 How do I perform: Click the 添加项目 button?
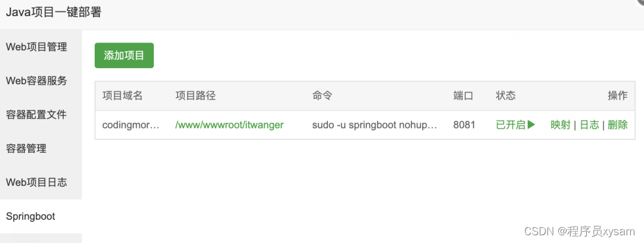coord(124,56)
